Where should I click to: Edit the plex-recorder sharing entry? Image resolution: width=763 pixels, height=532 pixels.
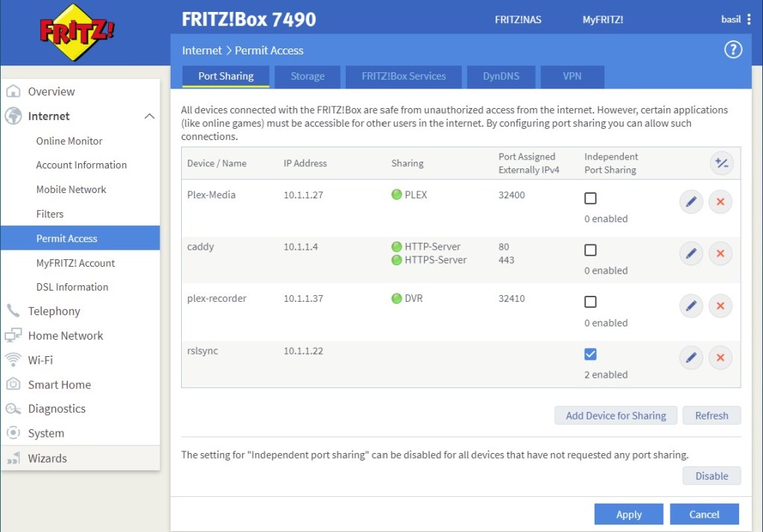(691, 305)
